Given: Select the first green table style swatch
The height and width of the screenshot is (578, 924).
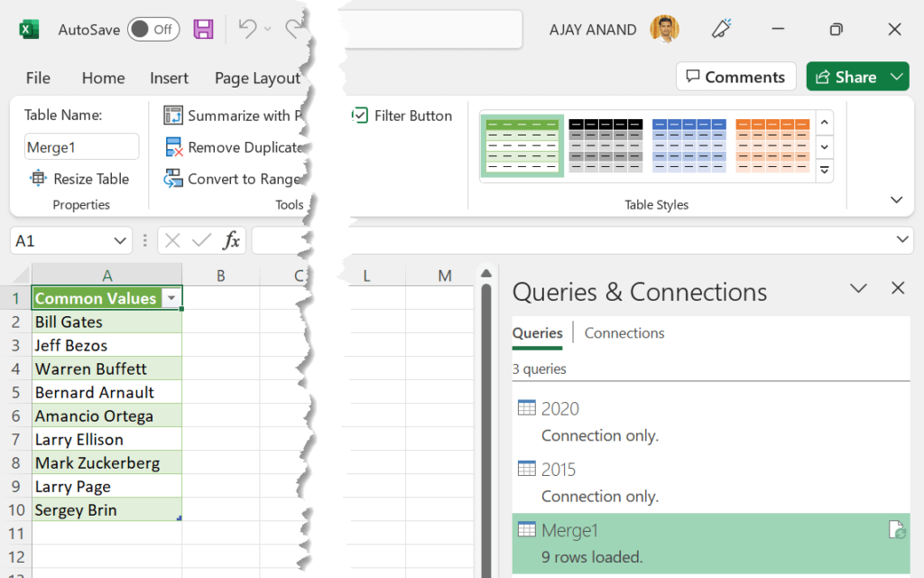Looking at the screenshot, I should pyautogui.click(x=522, y=145).
